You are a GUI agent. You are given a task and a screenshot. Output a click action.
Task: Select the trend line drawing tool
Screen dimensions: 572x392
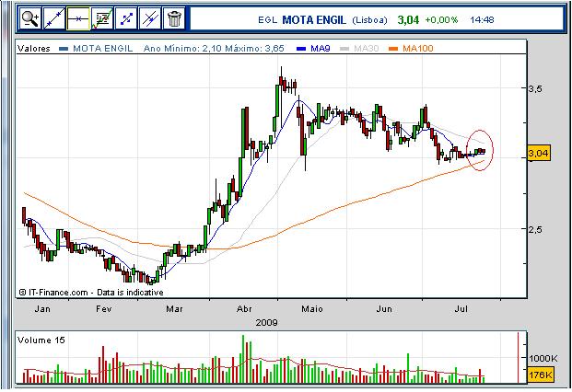coord(54,18)
